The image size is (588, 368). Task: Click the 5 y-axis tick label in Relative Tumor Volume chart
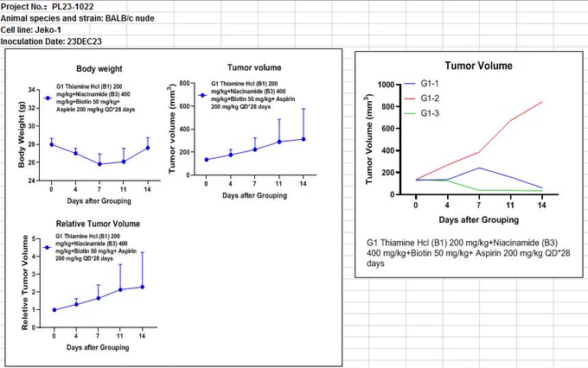pos(34,238)
